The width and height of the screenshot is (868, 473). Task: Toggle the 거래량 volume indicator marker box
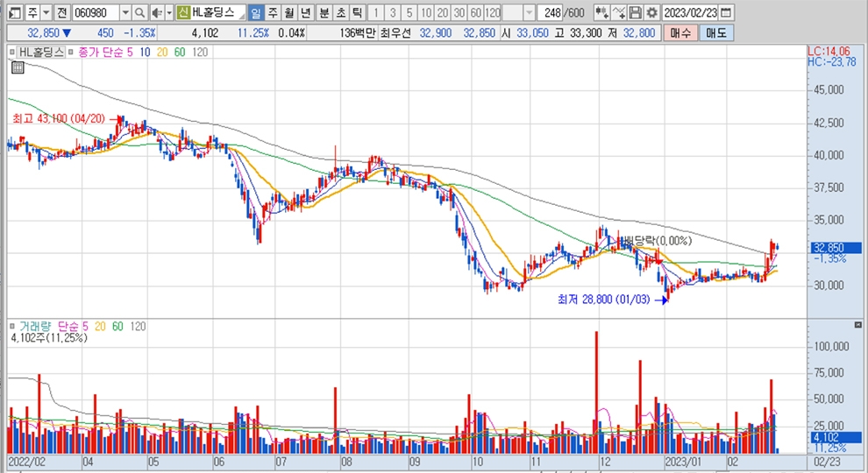13,326
